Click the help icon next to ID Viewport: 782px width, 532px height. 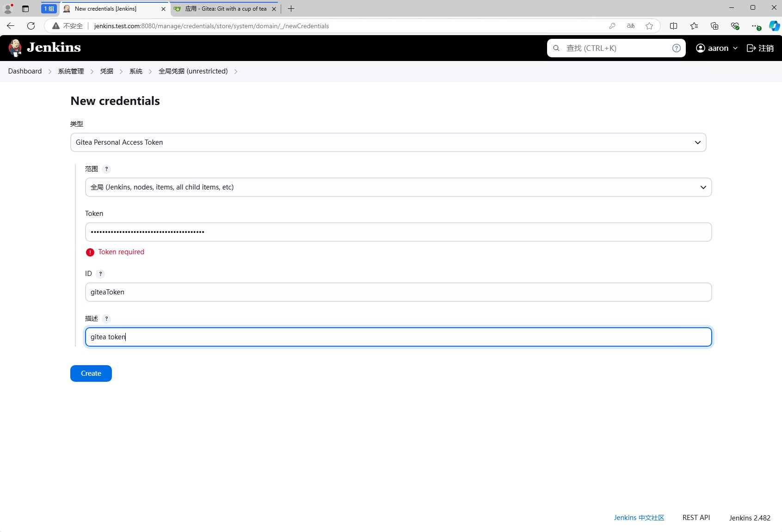pos(100,274)
